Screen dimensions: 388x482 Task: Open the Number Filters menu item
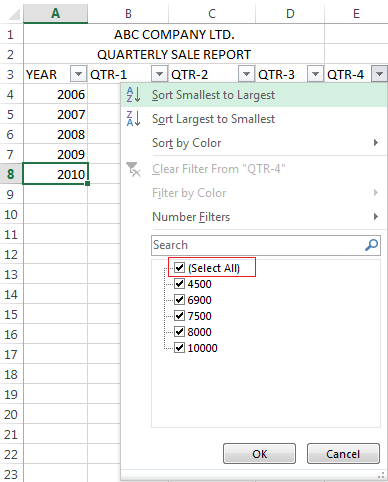click(254, 217)
